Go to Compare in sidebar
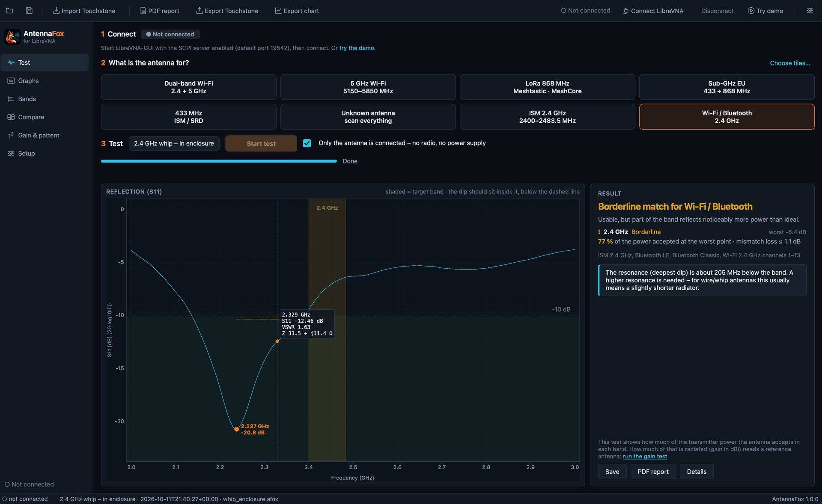This screenshot has height=504, width=822. tap(45, 117)
